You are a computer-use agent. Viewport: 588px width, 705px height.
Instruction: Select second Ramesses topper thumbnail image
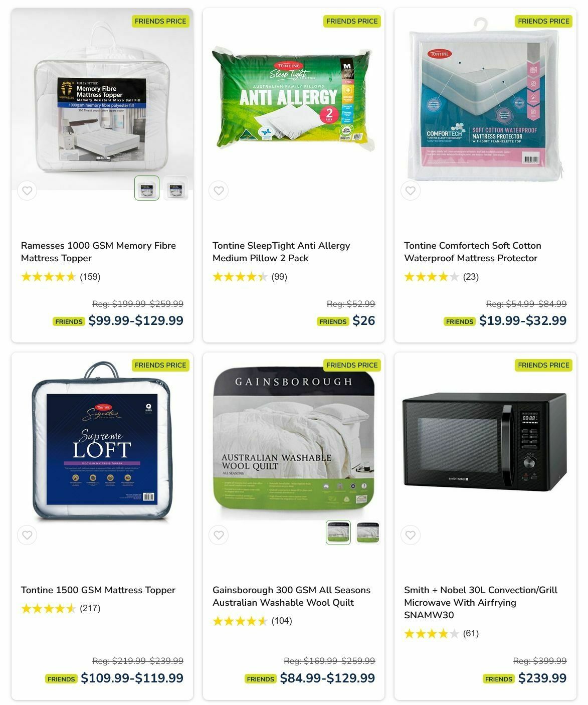click(176, 188)
